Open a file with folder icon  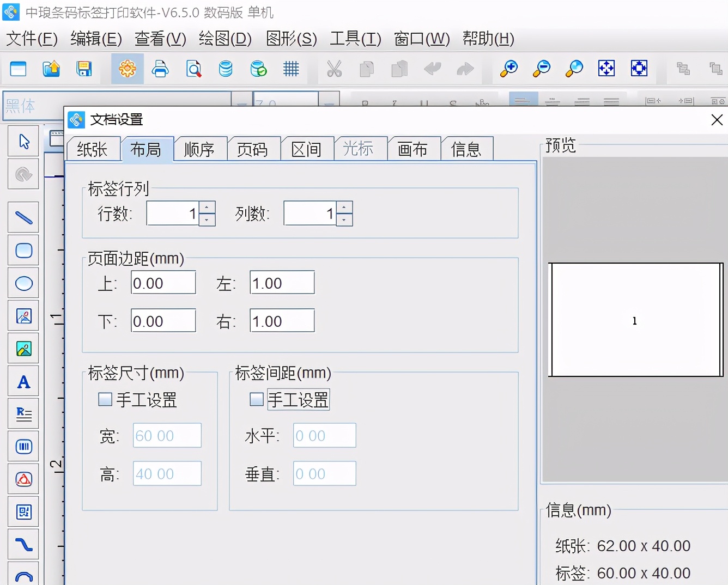51,69
